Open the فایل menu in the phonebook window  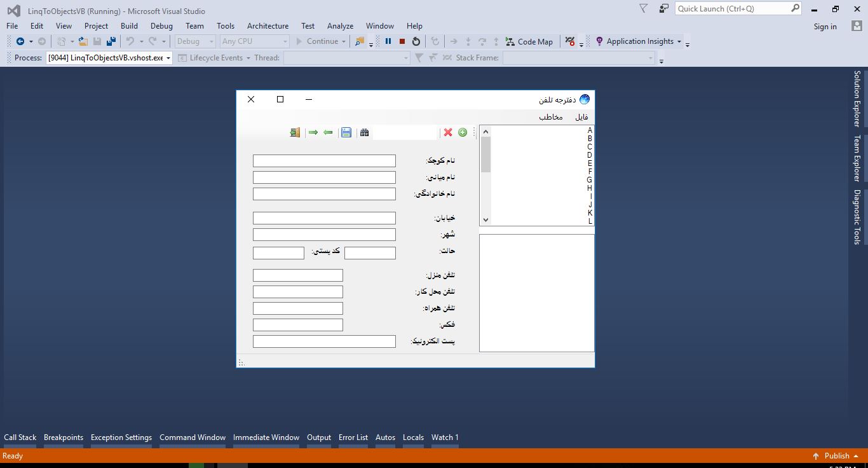[x=580, y=117]
